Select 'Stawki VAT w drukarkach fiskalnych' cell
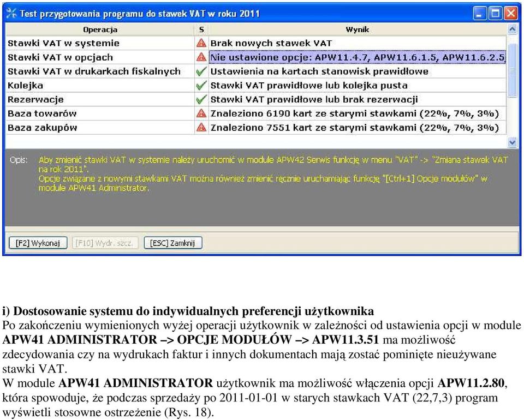This screenshot has height=420, width=524. [100, 71]
